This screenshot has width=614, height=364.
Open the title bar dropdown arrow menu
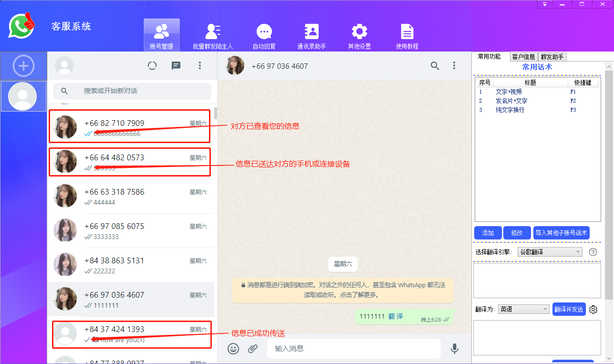545,4
